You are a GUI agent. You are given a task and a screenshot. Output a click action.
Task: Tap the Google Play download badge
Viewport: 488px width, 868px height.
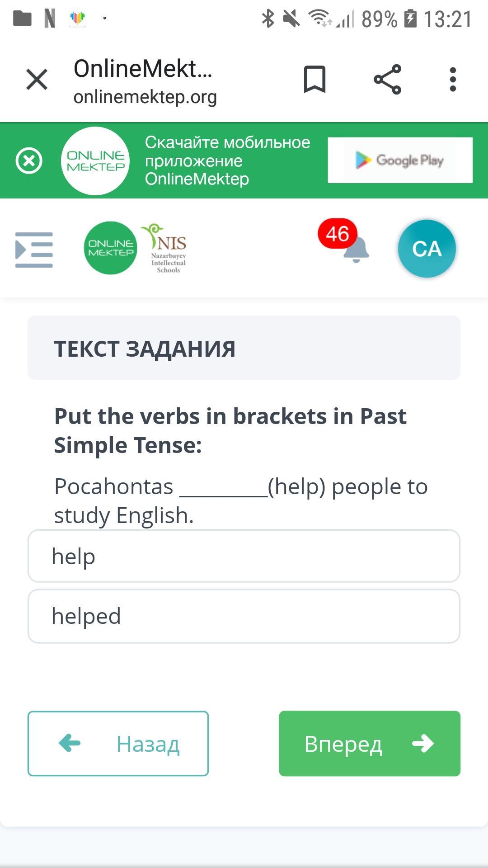(x=400, y=160)
